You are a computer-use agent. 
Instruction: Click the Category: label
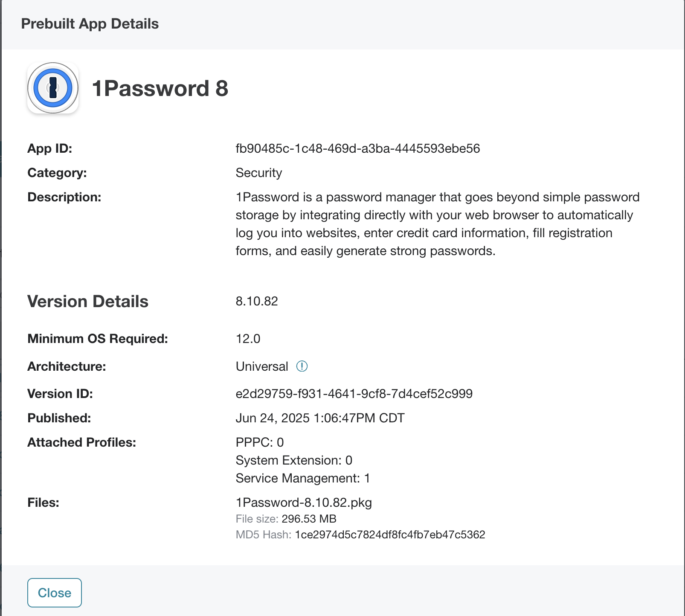[x=57, y=173]
